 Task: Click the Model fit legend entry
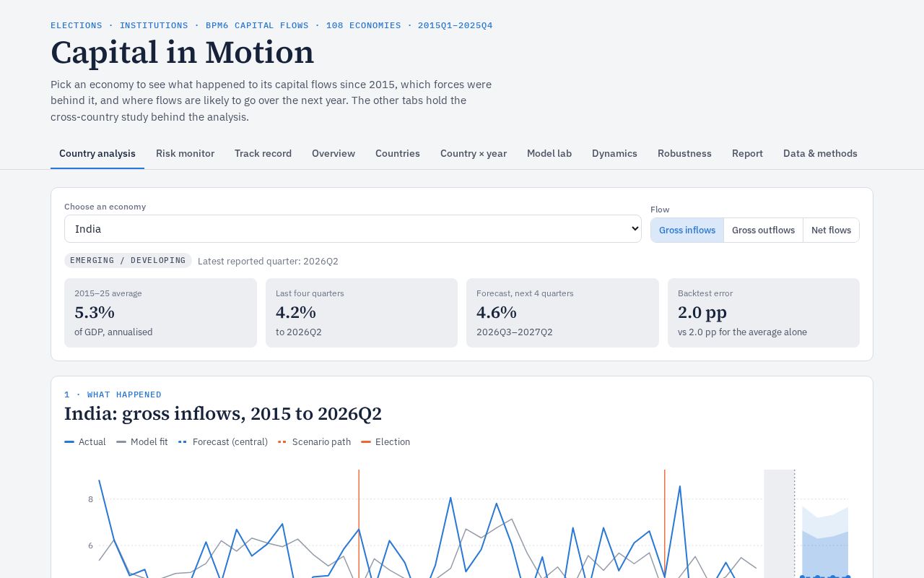pyautogui.click(x=142, y=441)
